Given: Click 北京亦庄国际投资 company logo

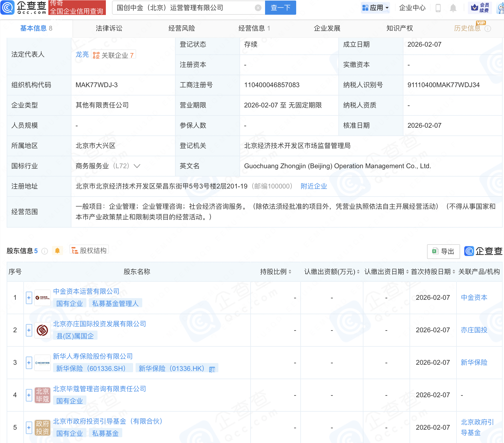Looking at the screenshot, I should (42, 330).
